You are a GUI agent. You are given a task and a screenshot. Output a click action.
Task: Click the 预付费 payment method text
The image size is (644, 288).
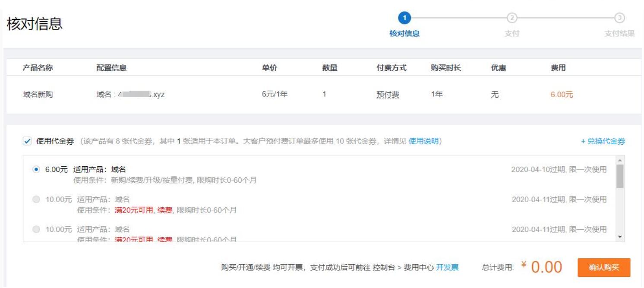tap(388, 95)
